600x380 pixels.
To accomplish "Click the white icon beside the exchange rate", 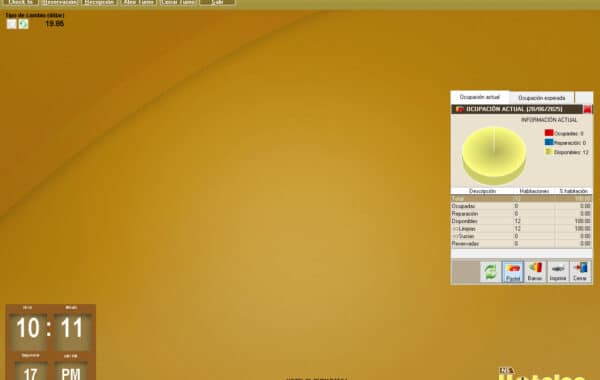I will pyautogui.click(x=11, y=24).
